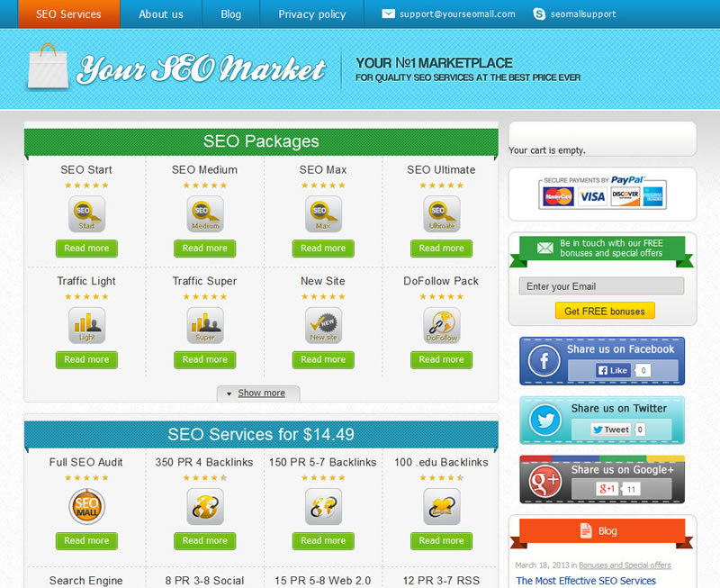Click the Facebook Like button
The width and height of the screenshot is (720, 588).
[x=613, y=370]
